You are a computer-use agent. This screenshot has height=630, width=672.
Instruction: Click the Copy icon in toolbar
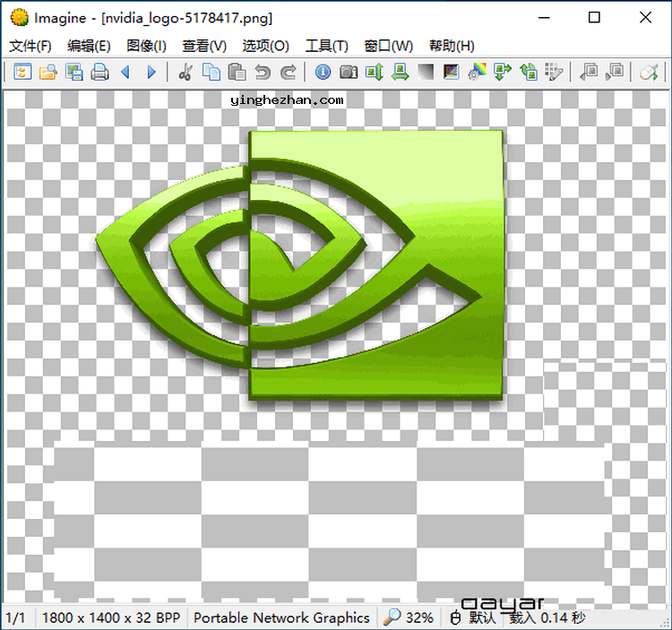(x=211, y=73)
